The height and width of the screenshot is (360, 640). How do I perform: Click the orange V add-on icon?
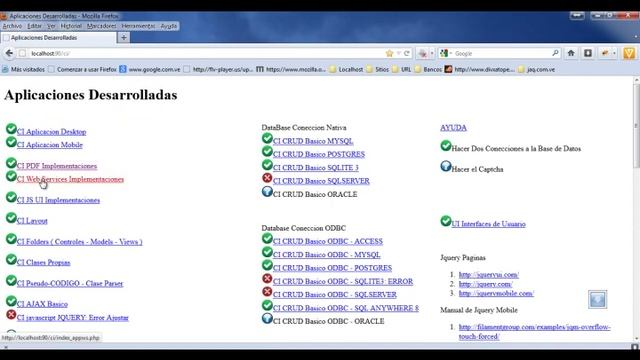(x=629, y=53)
